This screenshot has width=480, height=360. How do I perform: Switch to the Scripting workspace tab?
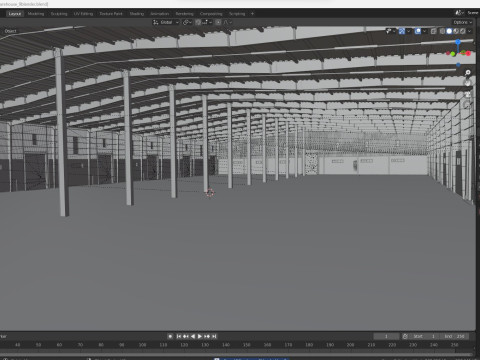pos(237,14)
